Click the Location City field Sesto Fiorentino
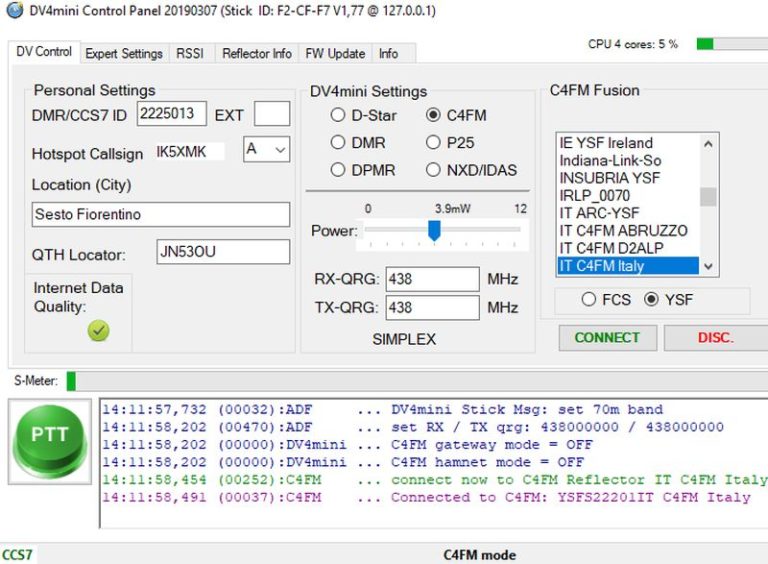This screenshot has width=768, height=564. pos(161,214)
